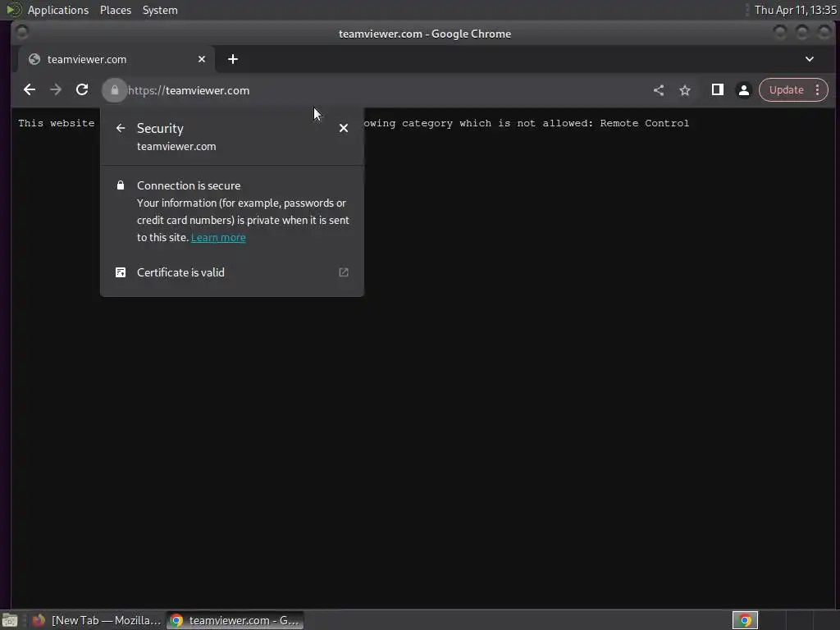Click the forward navigation arrow
The image size is (840, 630).
click(x=56, y=90)
